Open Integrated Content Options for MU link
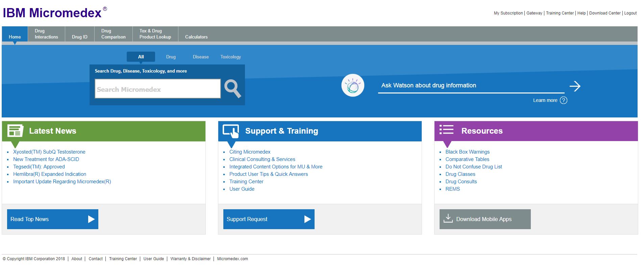This screenshot has height=271, width=644. point(276,167)
